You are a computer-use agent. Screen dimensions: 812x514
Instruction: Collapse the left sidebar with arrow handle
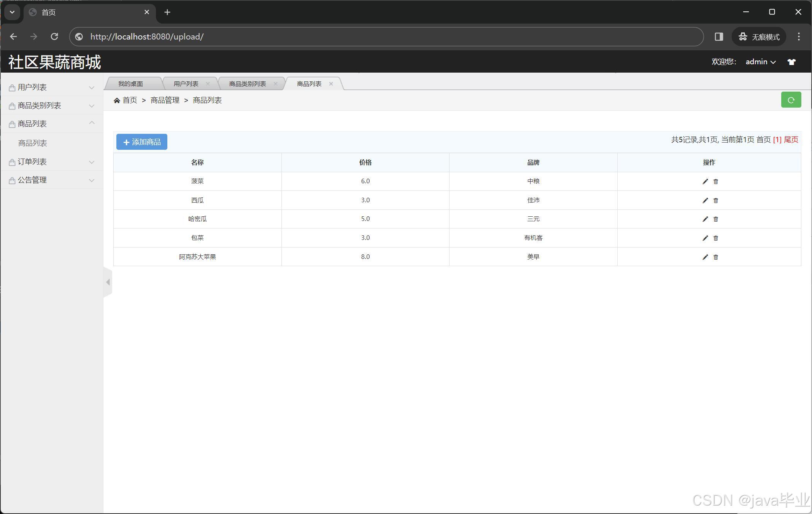108,282
